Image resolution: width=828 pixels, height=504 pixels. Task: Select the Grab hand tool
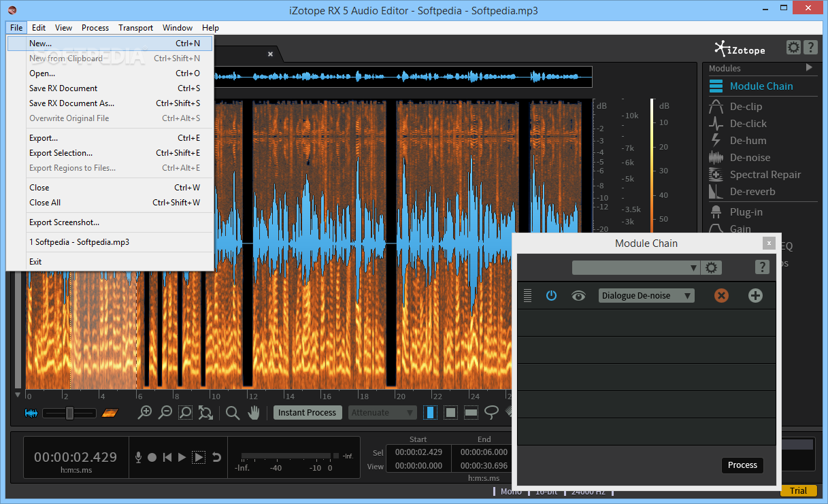254,412
